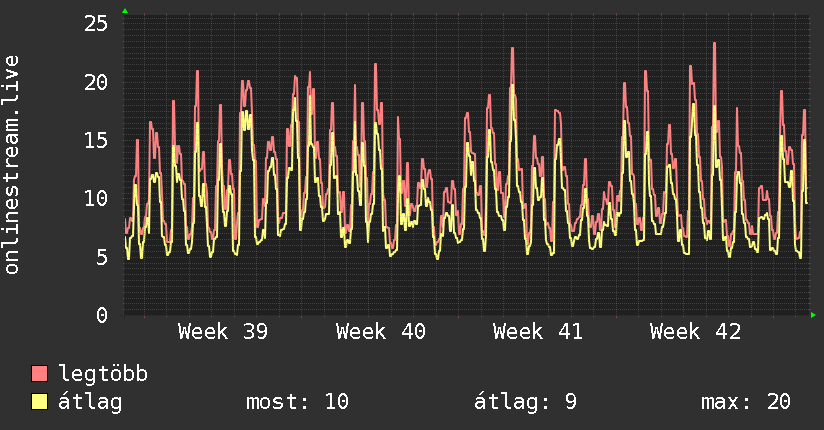This screenshot has height=430, width=824.
Task: Click the 10 y-axis tick label
Action: tap(96, 199)
